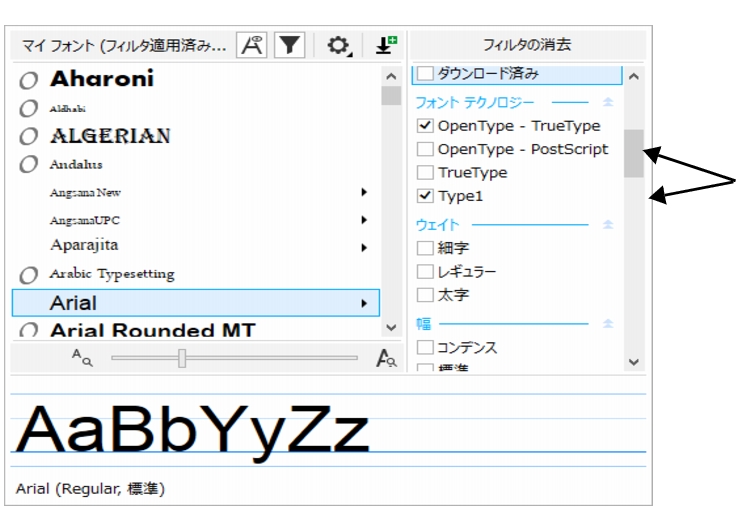Click the font list scroll-down arrow

pos(391,327)
